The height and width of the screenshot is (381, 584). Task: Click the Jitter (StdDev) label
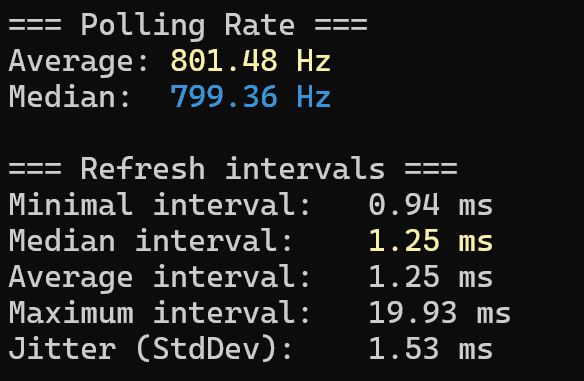[150, 349]
